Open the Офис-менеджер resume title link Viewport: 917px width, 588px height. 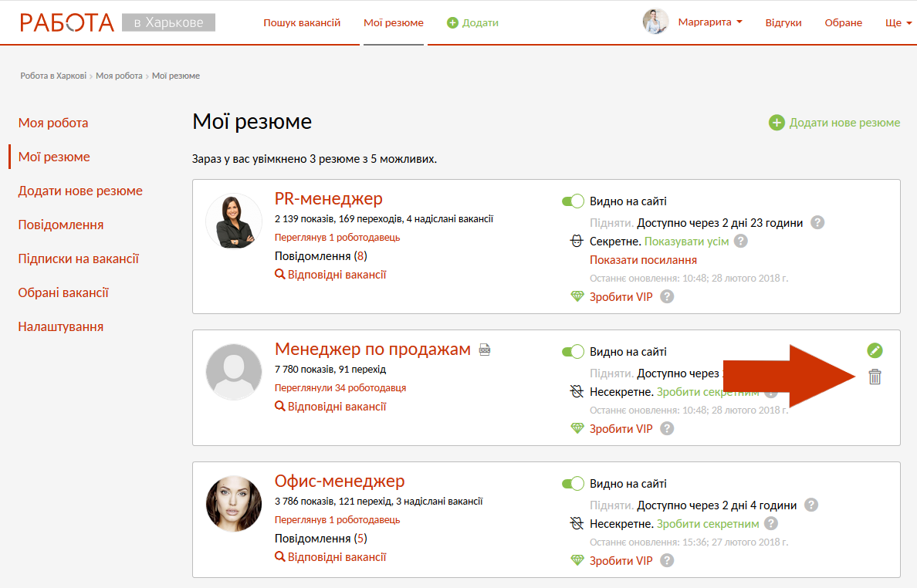click(x=340, y=482)
